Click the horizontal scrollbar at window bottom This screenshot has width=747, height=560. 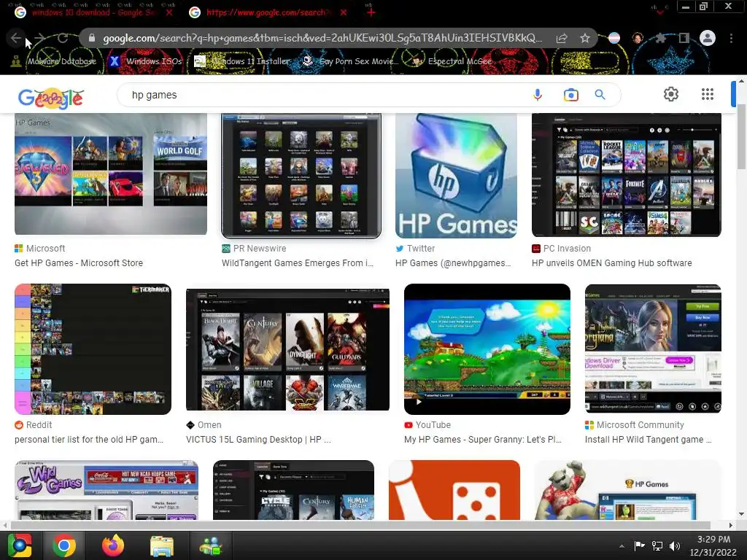point(360,525)
